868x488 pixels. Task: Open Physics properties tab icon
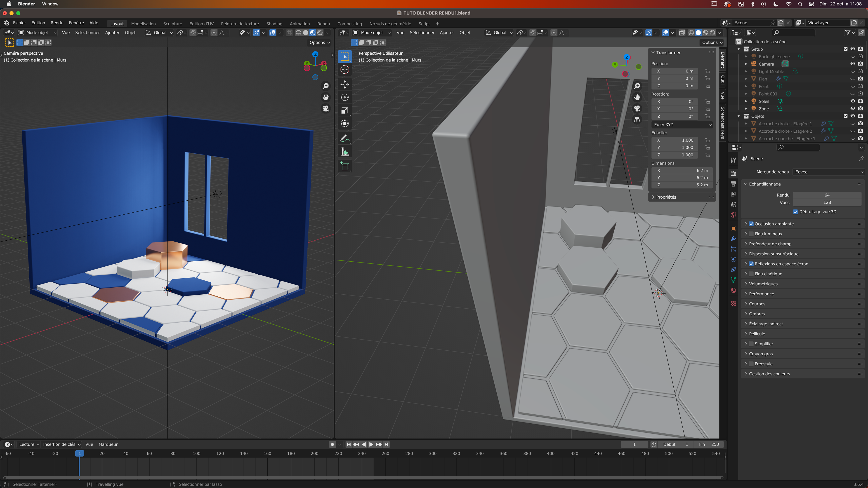pyautogui.click(x=733, y=259)
